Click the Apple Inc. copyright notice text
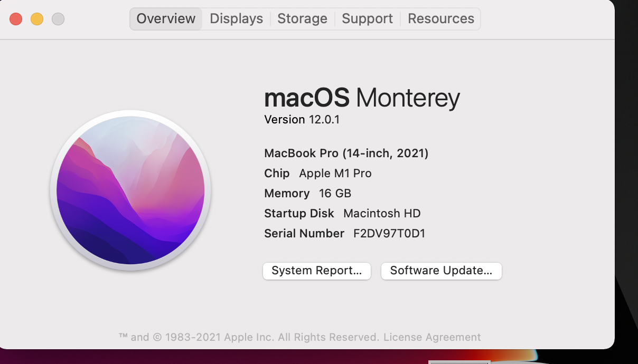 coord(249,337)
